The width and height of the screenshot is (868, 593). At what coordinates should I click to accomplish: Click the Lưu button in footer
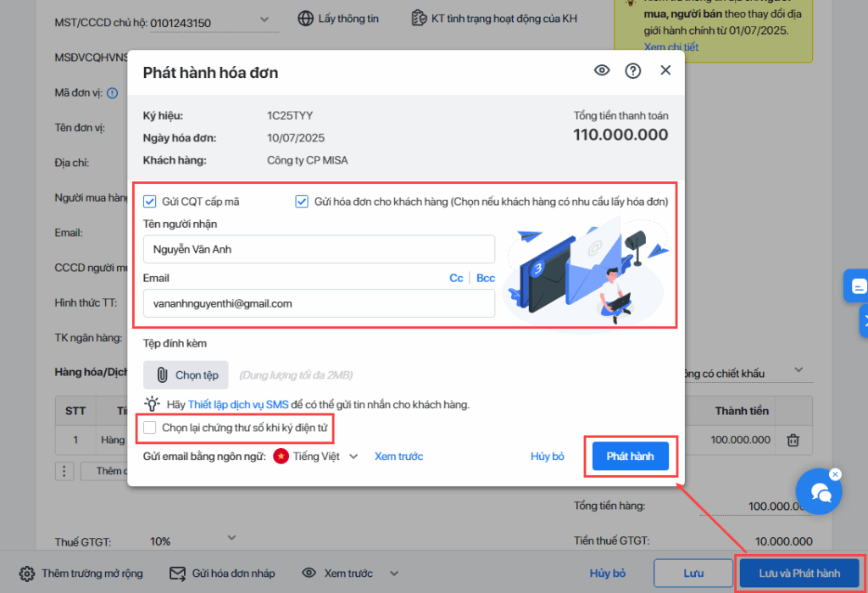pyautogui.click(x=693, y=573)
